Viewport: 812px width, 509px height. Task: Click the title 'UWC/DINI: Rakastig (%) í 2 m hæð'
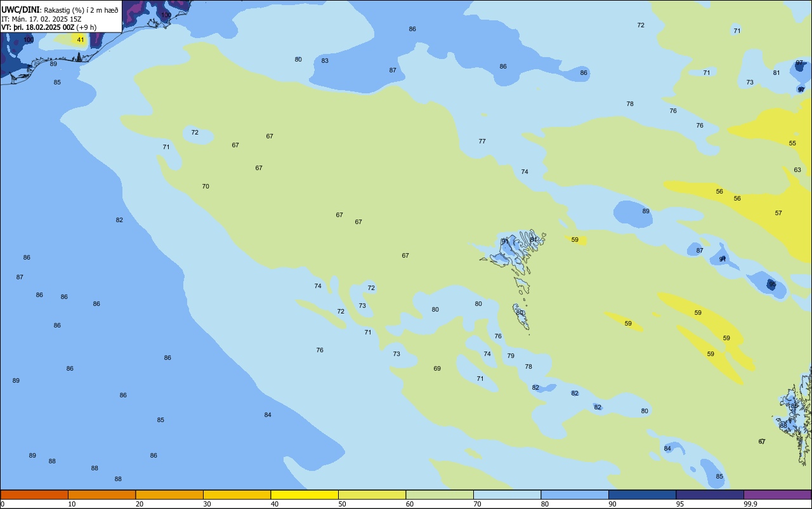[60, 10]
